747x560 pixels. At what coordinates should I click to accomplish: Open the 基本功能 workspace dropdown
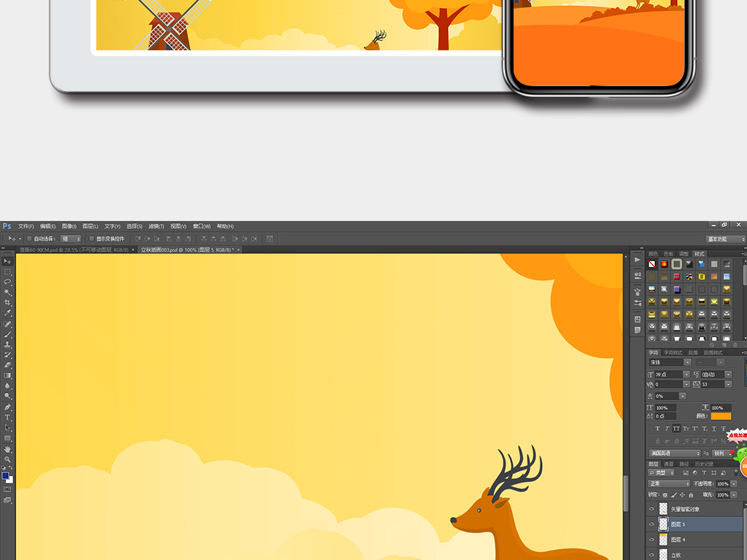[x=725, y=239]
